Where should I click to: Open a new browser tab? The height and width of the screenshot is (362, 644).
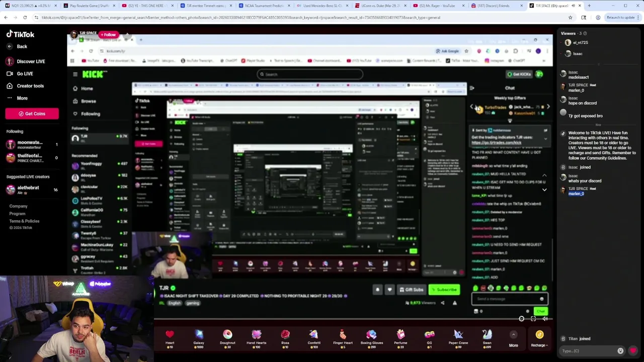pyautogui.click(x=589, y=6)
